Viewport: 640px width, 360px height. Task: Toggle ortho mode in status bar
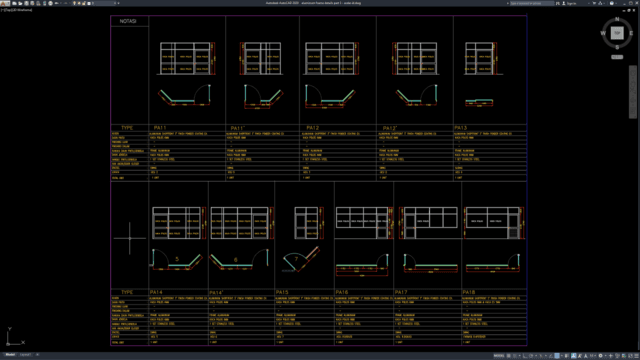[525, 356]
